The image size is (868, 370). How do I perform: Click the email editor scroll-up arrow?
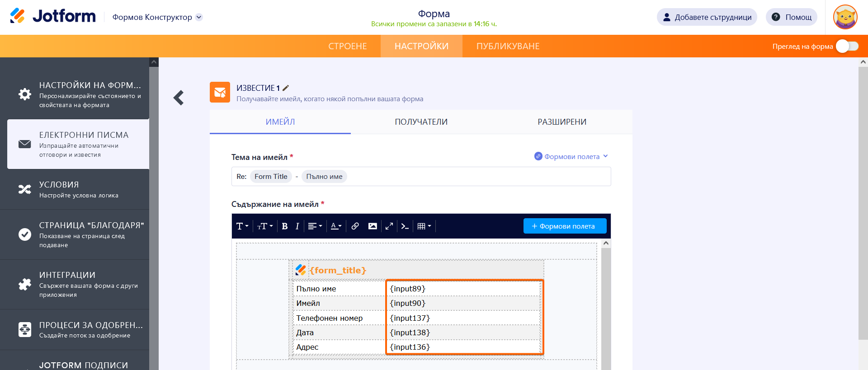pos(606,244)
